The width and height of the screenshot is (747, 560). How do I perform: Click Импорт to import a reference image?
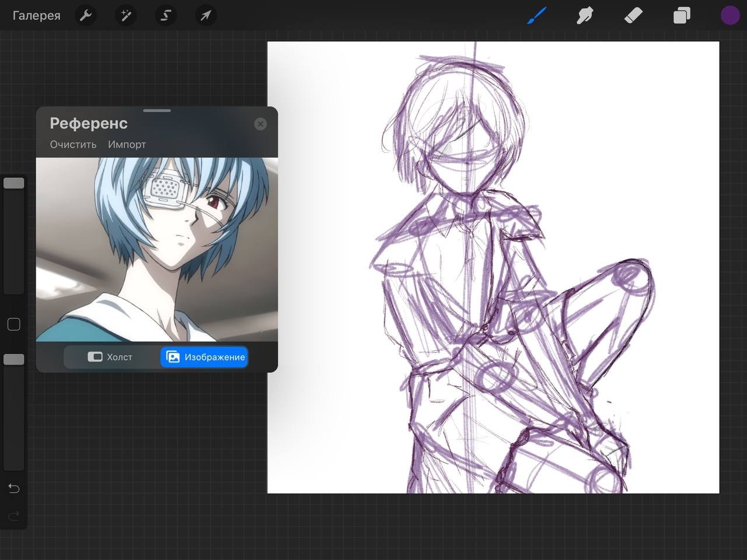click(127, 144)
